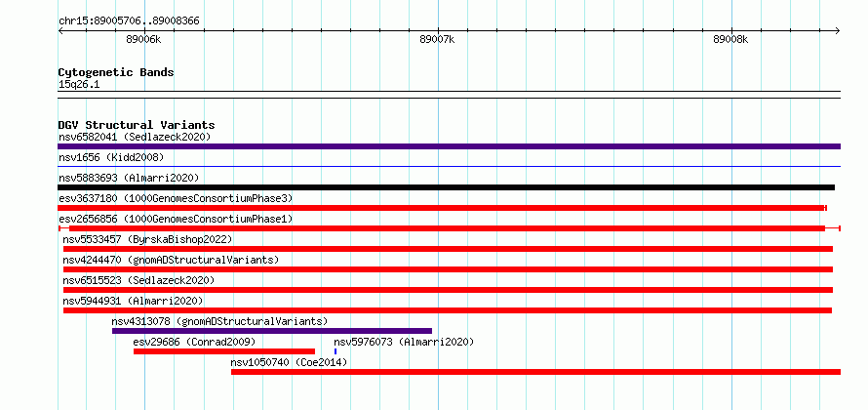The width and height of the screenshot is (868, 410).
Task: Select the nsv6582041 purple variant bar
Action: [449, 146]
